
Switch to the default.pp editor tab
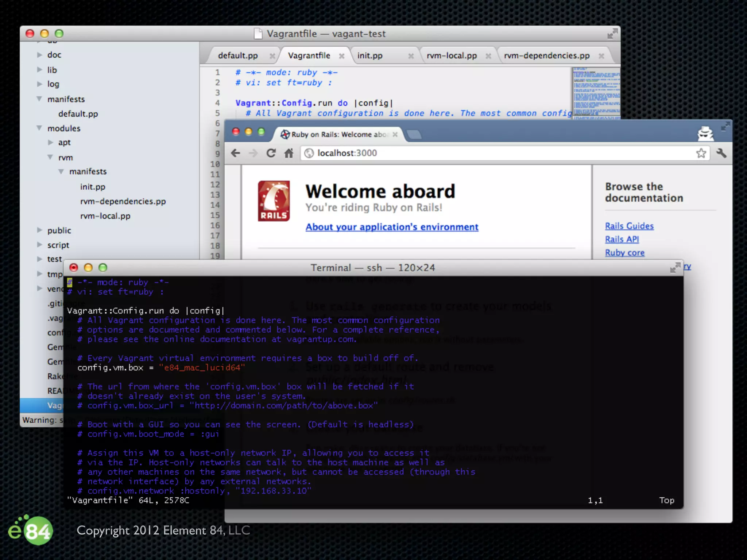[x=238, y=56]
